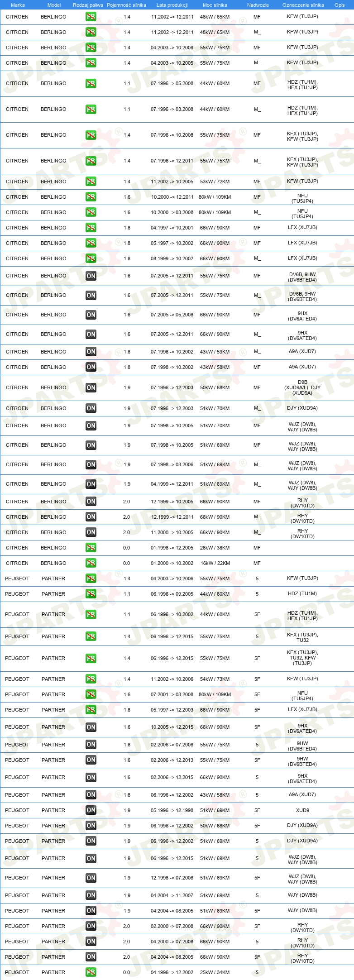
Task: Click petrol icon in Berlingo 16kW / 22KM row
Action: (91, 563)
